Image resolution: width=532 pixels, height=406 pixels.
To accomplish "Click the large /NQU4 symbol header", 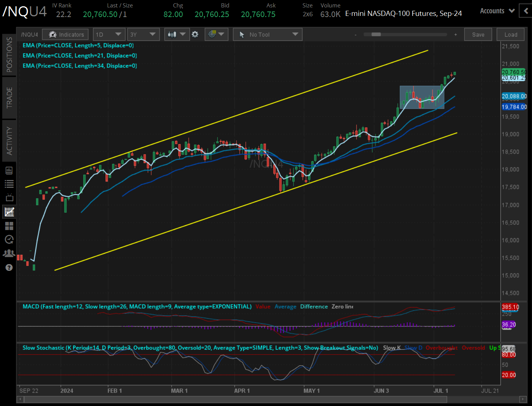I will [x=24, y=11].
